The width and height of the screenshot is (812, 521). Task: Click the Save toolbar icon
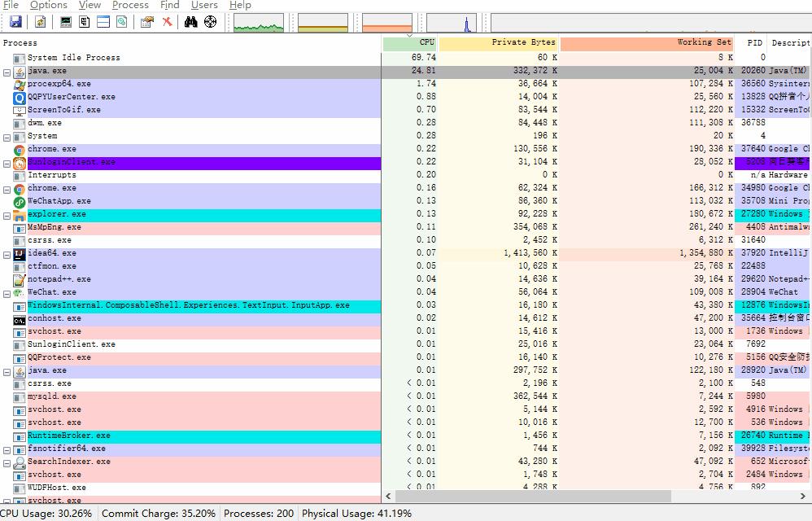[x=17, y=22]
